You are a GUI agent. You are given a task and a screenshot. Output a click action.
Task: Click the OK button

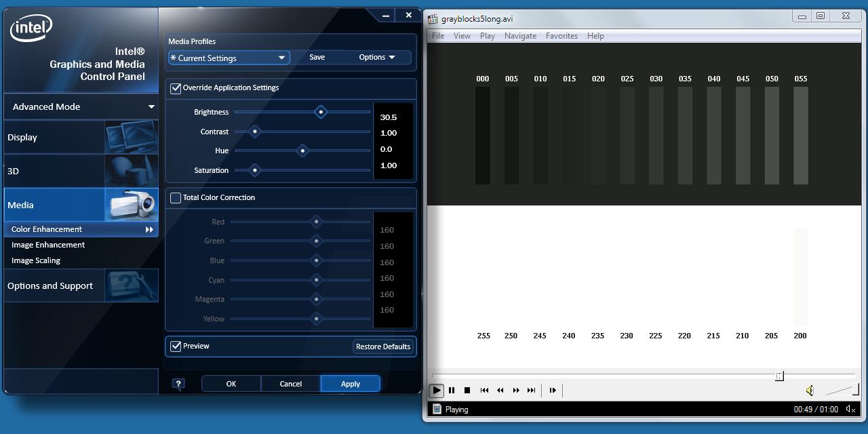click(231, 384)
